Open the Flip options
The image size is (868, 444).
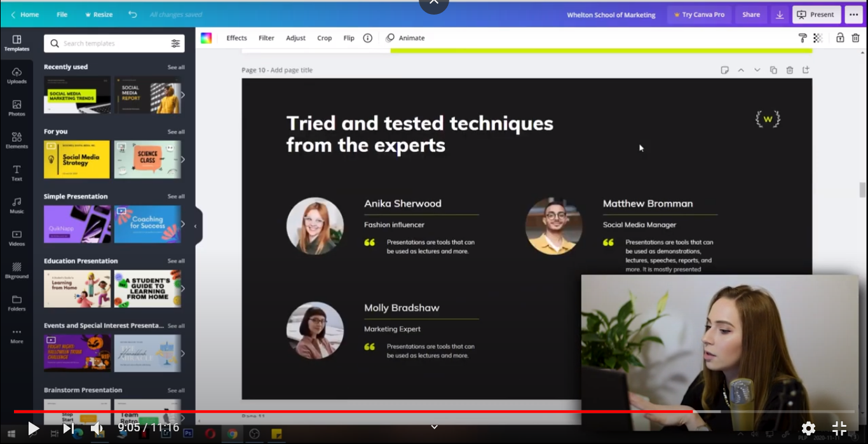tap(349, 38)
